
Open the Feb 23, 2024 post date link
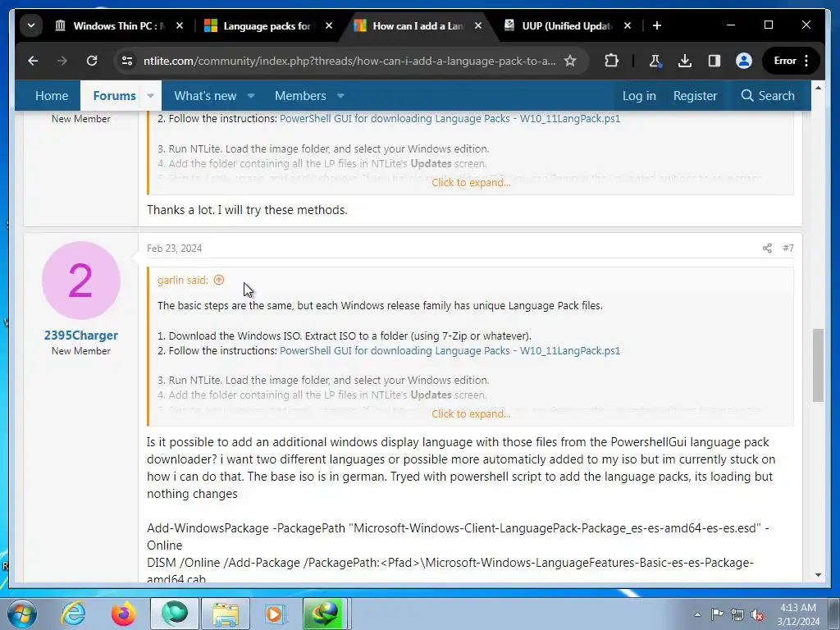point(174,248)
